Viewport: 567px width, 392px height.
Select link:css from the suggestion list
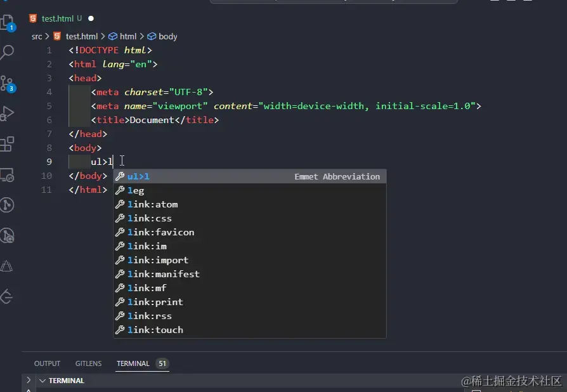[150, 218]
